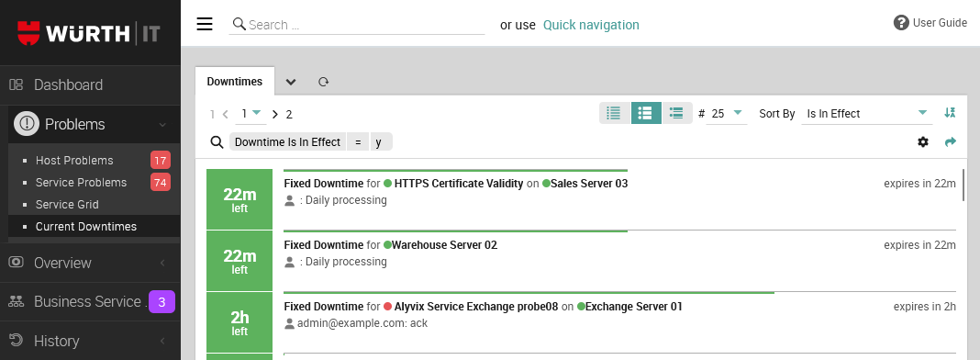Click the filter value y

[x=381, y=141]
